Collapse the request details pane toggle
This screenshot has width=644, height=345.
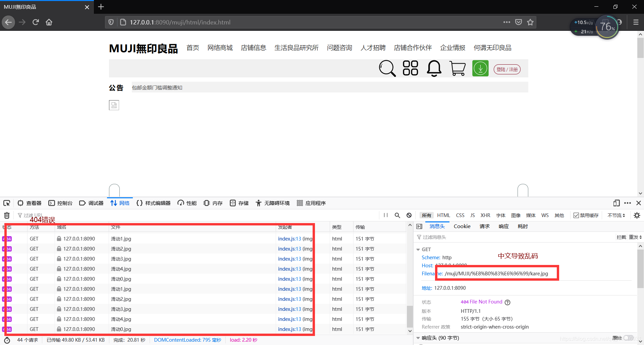click(x=419, y=226)
